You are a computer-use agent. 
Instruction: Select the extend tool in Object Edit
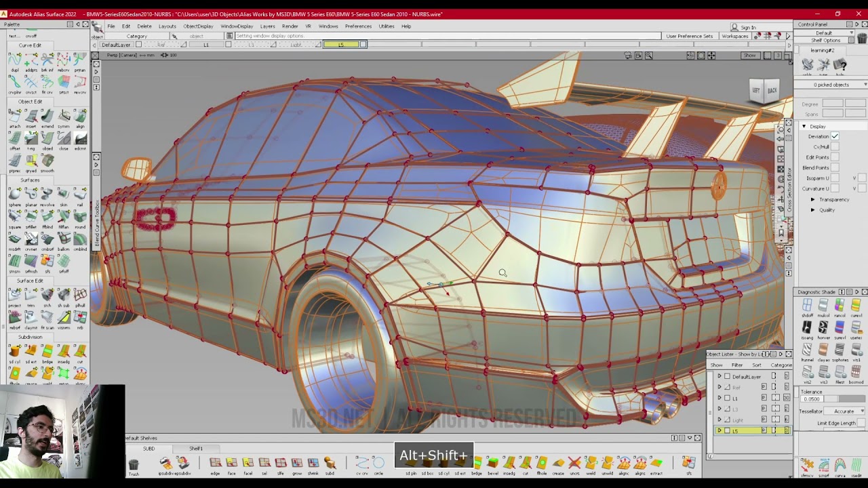click(47, 117)
